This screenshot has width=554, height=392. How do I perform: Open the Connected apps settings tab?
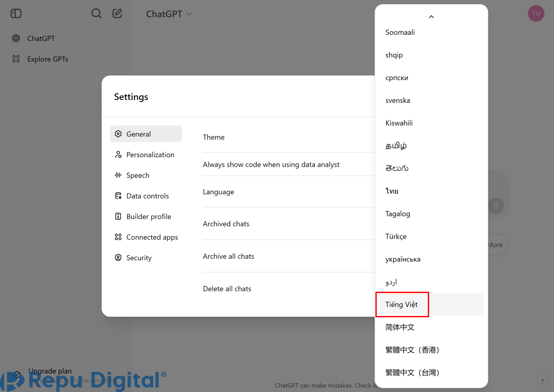point(146,237)
